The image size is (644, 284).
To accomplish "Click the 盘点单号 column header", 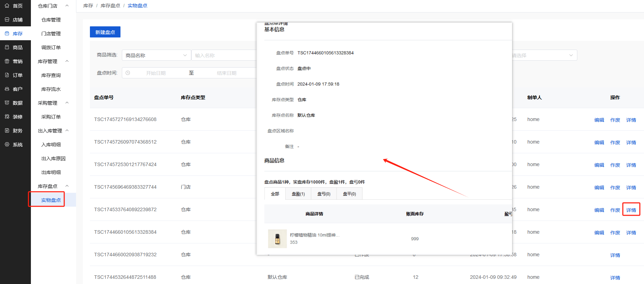I will click(104, 97).
